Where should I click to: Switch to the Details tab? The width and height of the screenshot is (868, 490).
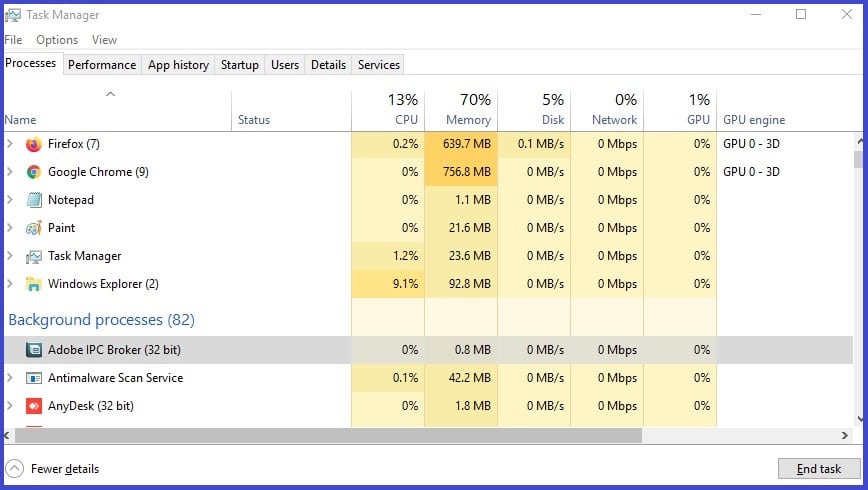click(x=328, y=65)
